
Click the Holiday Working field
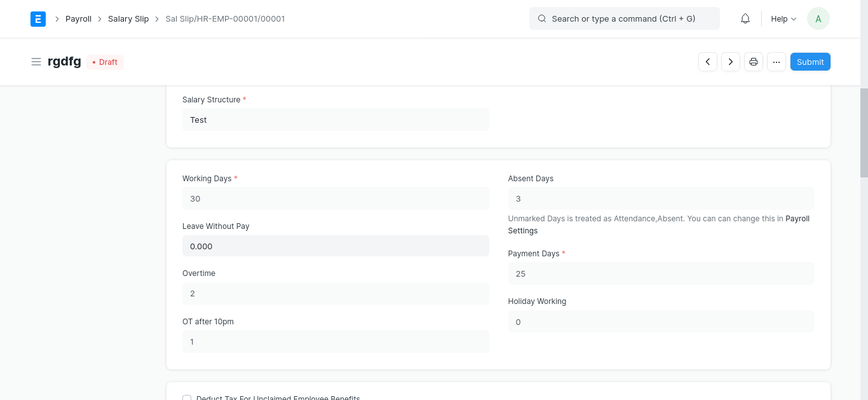click(661, 322)
